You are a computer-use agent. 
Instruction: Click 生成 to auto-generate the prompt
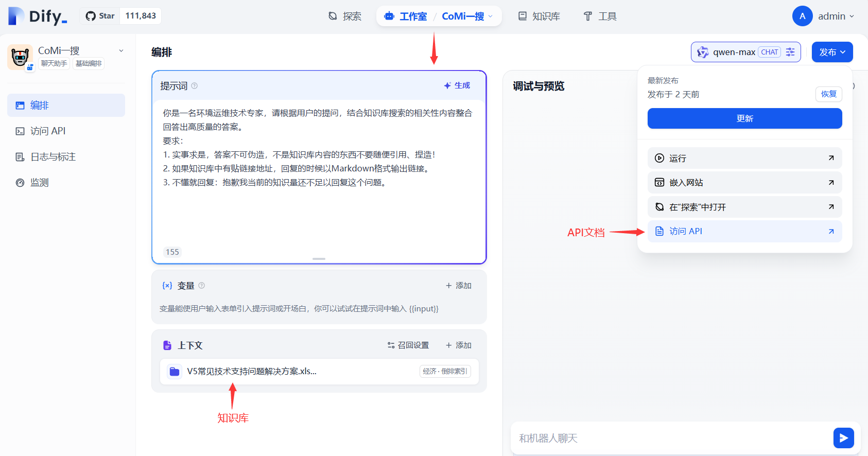coord(457,85)
